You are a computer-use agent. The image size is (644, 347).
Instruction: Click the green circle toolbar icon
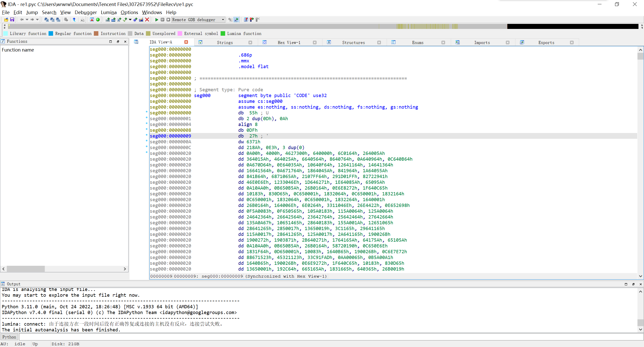pos(98,20)
